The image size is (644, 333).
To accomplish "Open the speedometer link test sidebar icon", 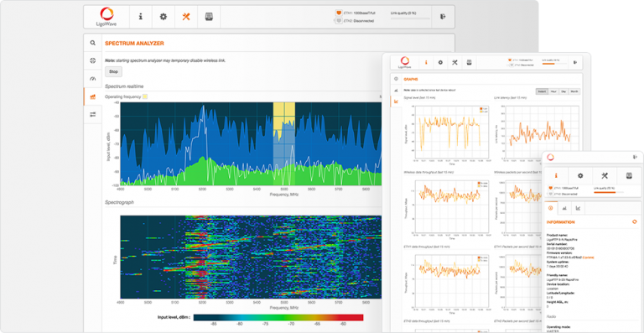I will (93, 79).
